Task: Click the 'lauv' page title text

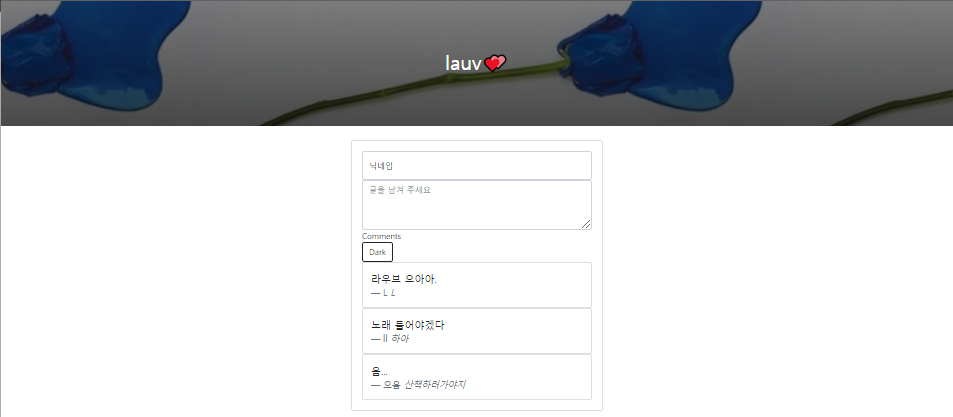Action: tap(463, 63)
